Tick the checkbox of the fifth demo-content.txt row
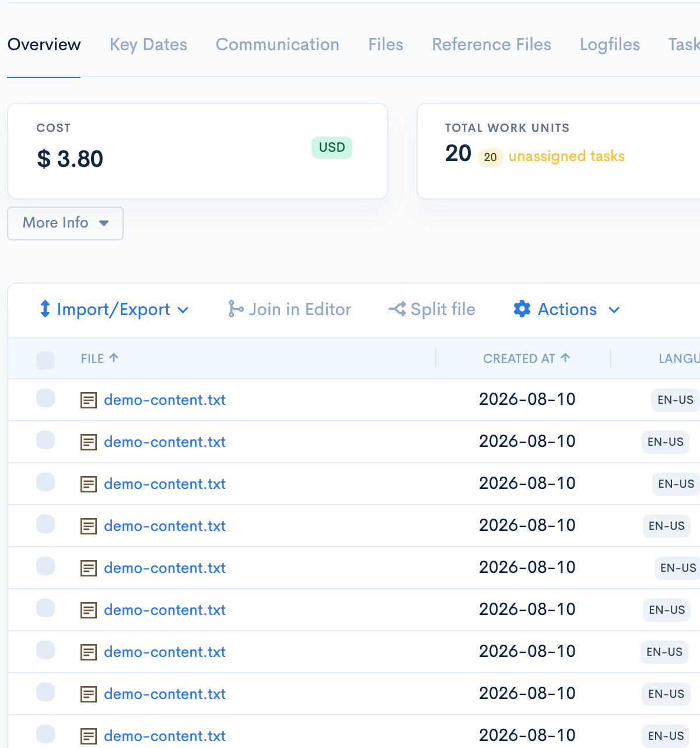The image size is (700, 748). tap(45, 566)
